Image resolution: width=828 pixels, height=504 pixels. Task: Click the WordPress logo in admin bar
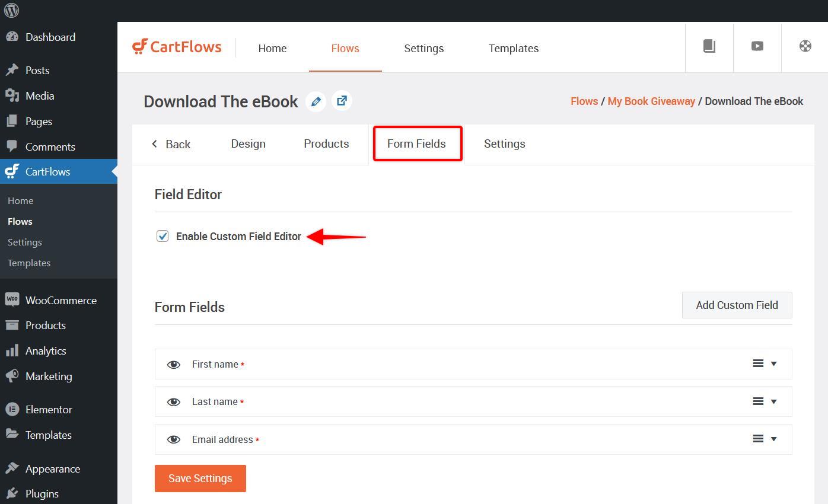click(x=11, y=11)
